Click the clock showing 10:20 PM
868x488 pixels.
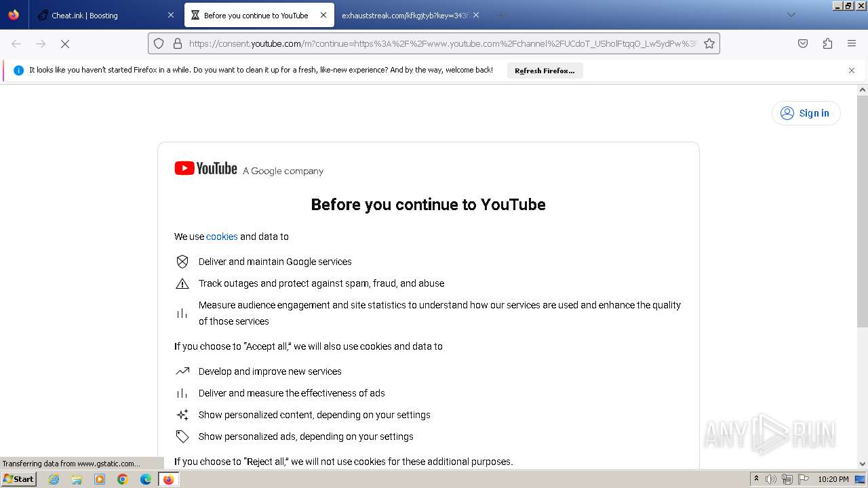833,479
